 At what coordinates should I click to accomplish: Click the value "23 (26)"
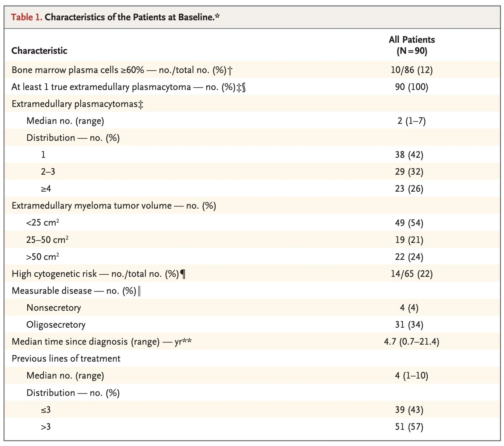(x=409, y=189)
